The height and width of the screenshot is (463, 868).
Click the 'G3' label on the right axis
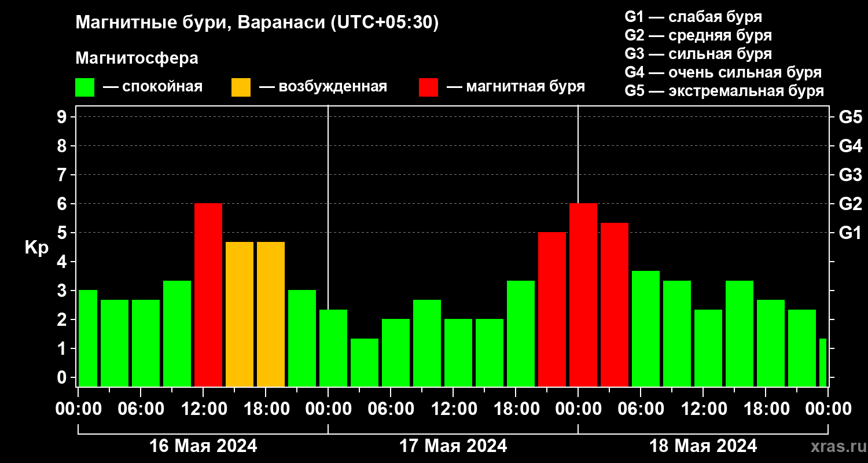point(850,175)
